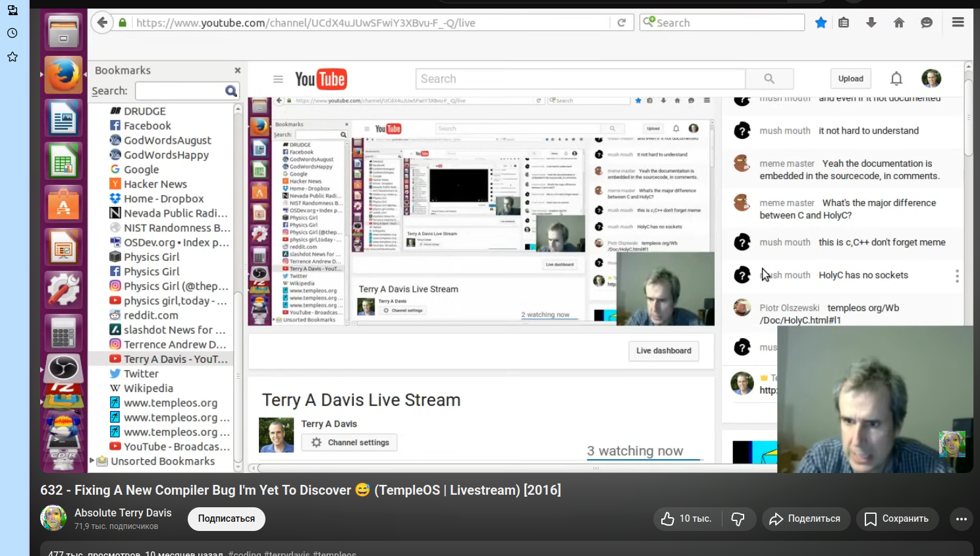The width and height of the screenshot is (980, 556).
Task: Click the magnifier in bookmarks search box
Action: click(x=231, y=91)
